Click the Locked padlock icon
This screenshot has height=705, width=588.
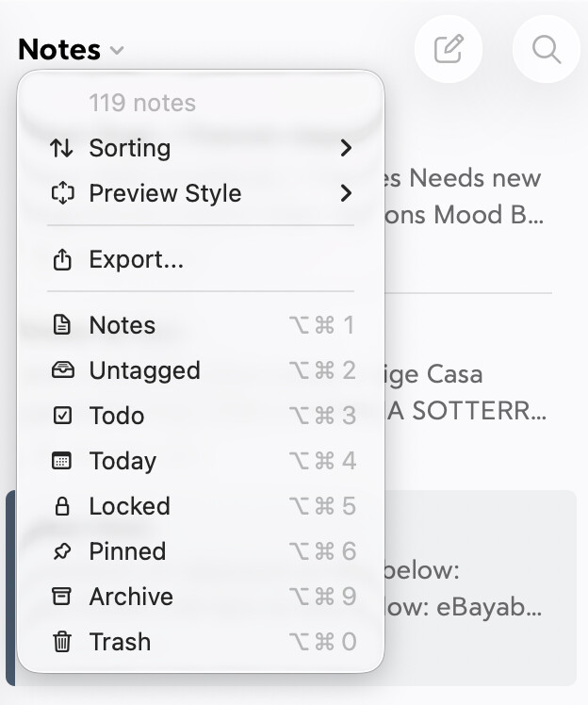click(62, 506)
